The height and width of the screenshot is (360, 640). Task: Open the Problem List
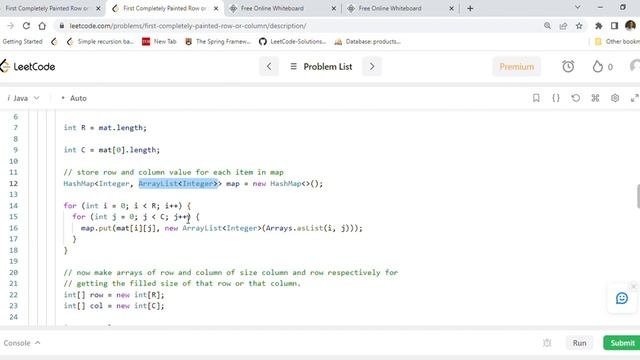pyautogui.click(x=321, y=67)
